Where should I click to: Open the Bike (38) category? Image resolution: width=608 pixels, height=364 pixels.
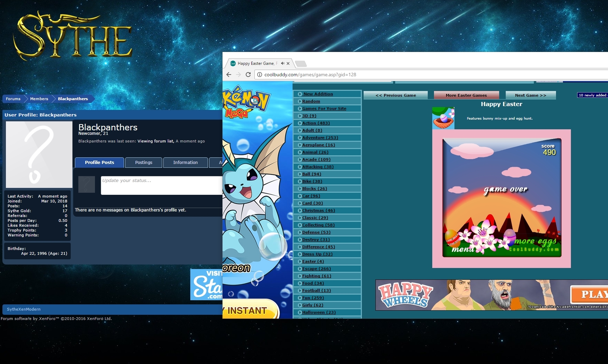[312, 181]
